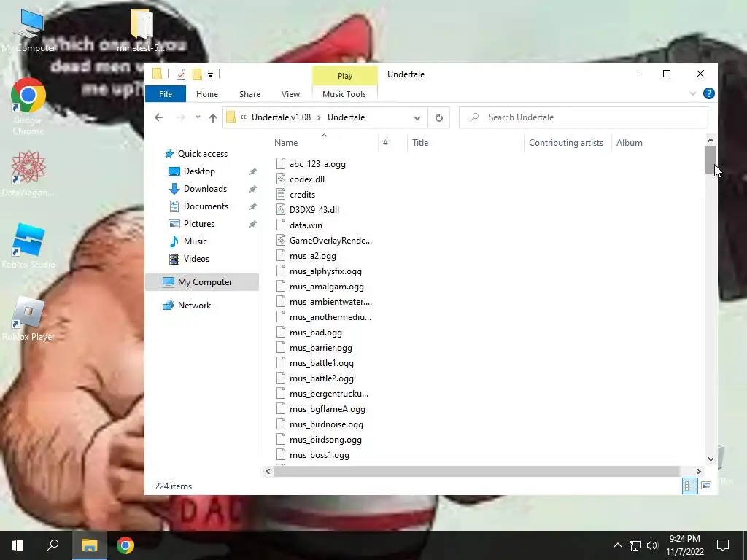
Task: Go up one folder level
Action: pyautogui.click(x=212, y=117)
